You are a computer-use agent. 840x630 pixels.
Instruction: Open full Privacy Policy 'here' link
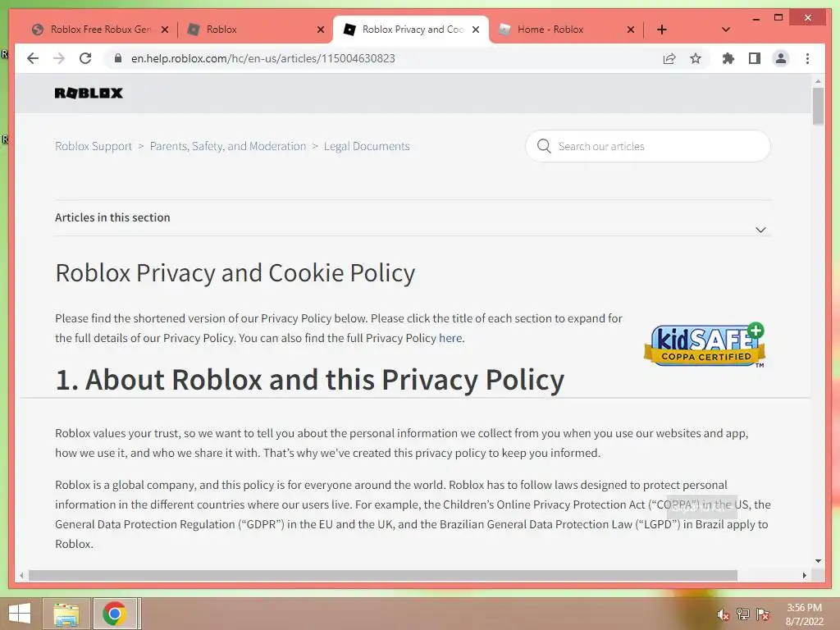click(450, 338)
